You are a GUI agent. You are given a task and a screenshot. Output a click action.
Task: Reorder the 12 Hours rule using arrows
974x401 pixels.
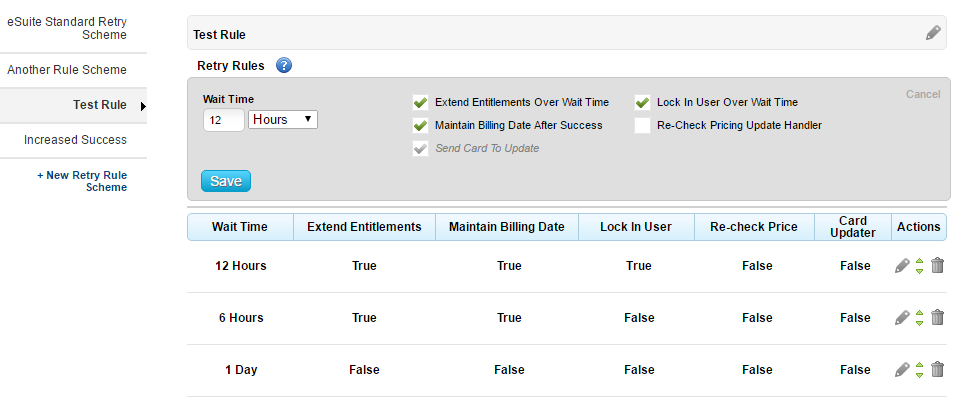919,265
